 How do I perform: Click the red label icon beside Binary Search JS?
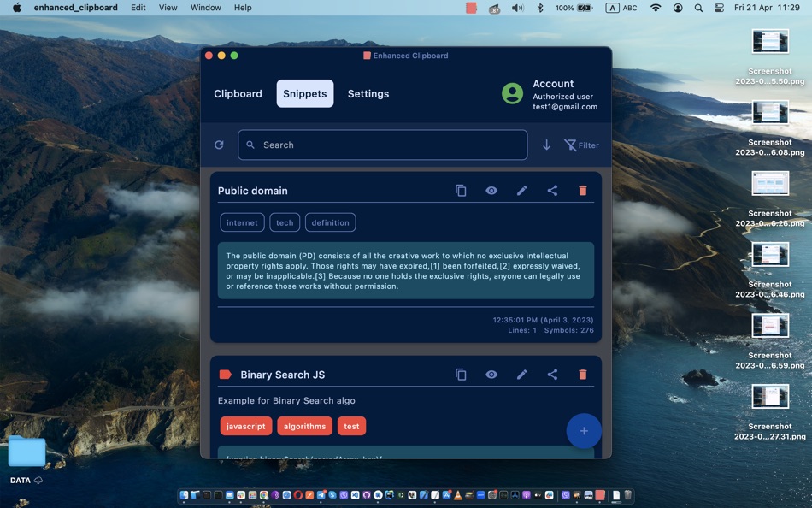click(x=226, y=375)
